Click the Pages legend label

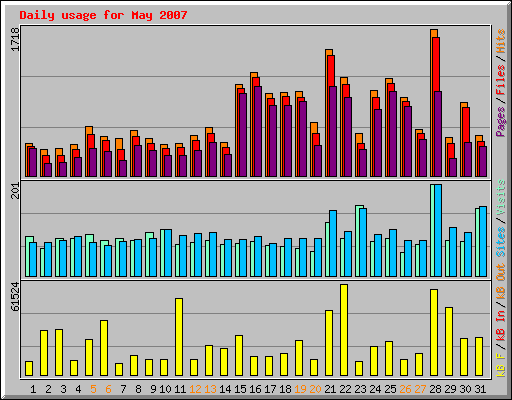click(x=501, y=121)
